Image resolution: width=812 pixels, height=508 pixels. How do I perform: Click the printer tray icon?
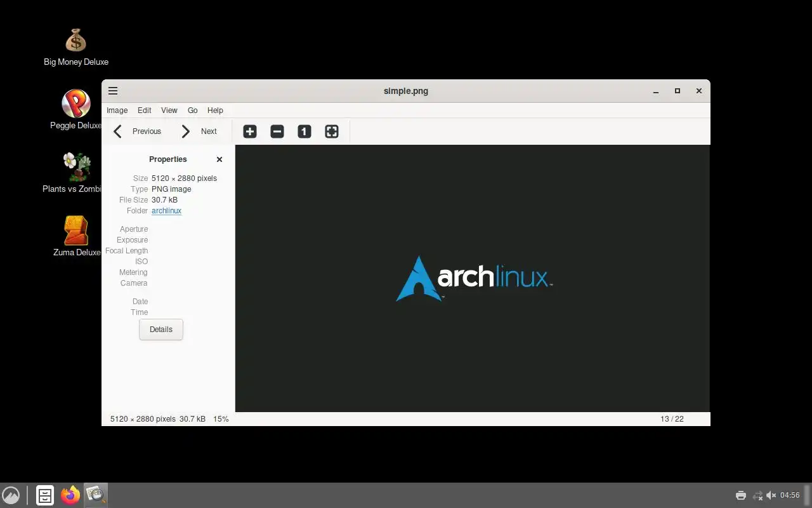click(740, 495)
